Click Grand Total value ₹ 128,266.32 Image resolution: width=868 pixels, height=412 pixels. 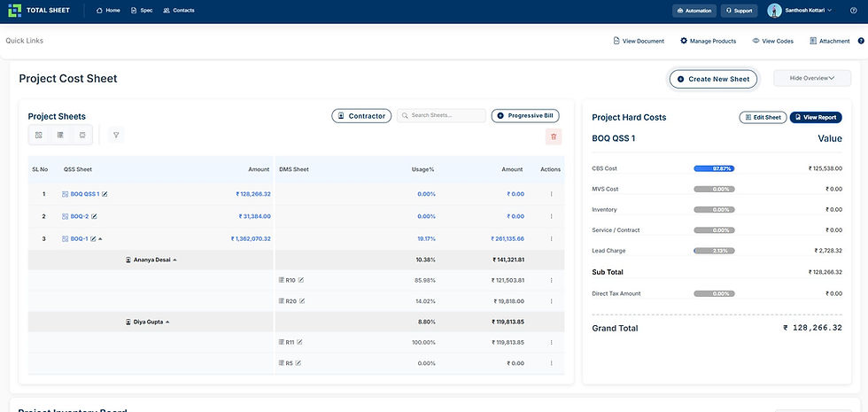click(813, 328)
